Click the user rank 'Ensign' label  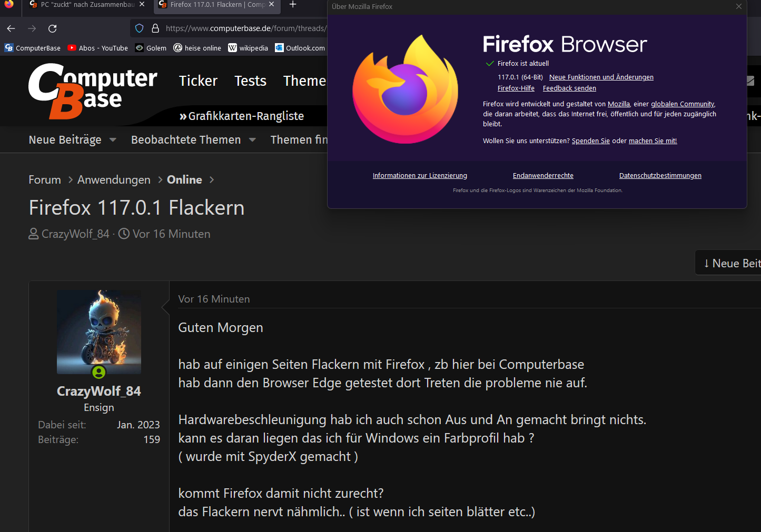[99, 407]
